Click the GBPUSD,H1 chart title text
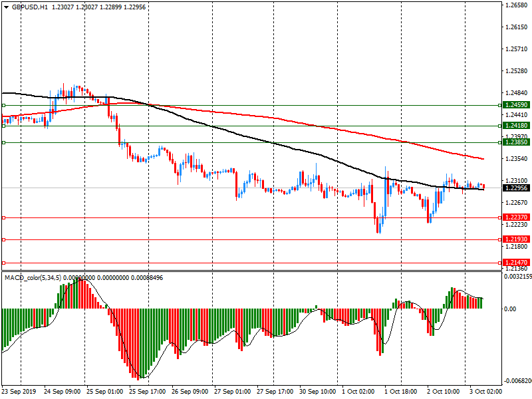The width and height of the screenshot is (532, 399). [x=30, y=7]
